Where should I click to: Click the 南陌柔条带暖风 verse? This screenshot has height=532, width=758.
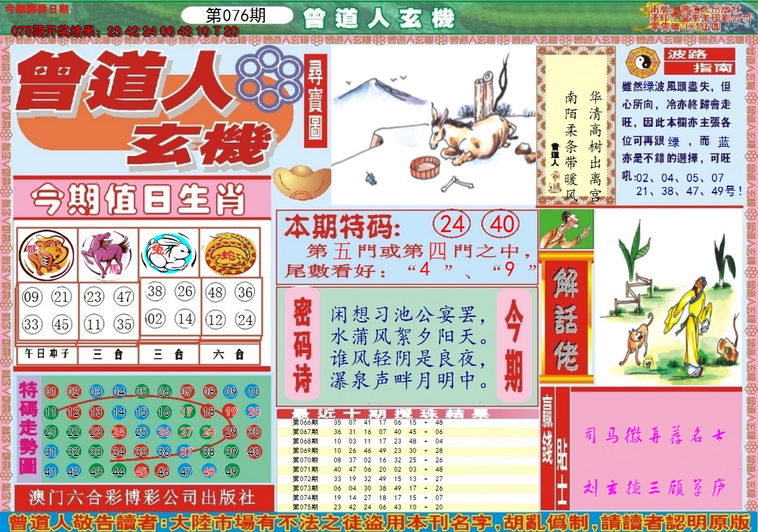pyautogui.click(x=570, y=147)
